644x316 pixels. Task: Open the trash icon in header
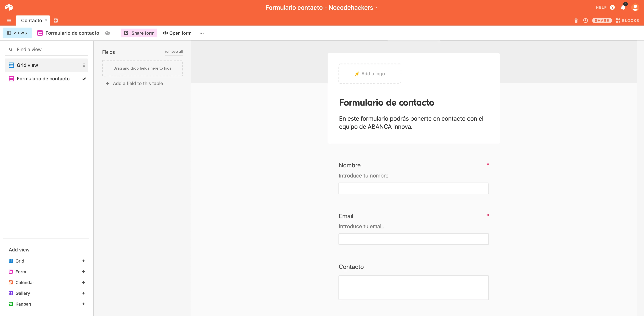click(576, 21)
